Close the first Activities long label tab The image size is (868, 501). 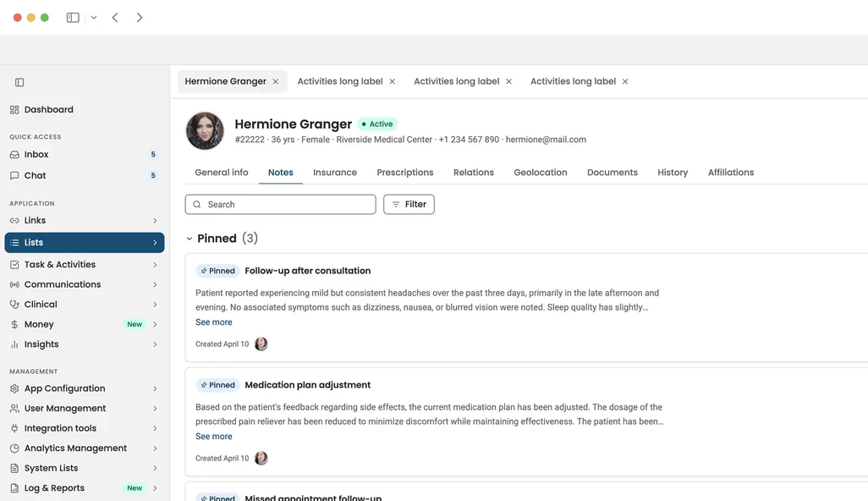coord(392,81)
